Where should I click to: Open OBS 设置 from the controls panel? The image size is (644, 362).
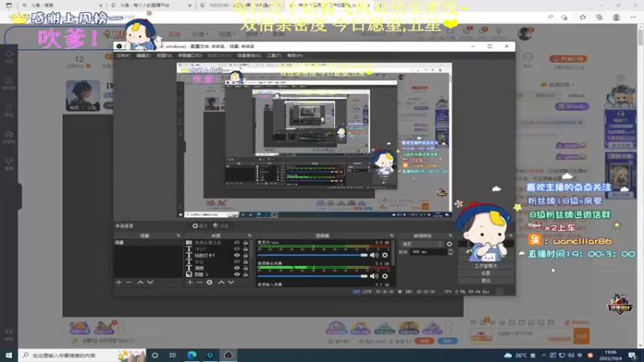coord(486,274)
